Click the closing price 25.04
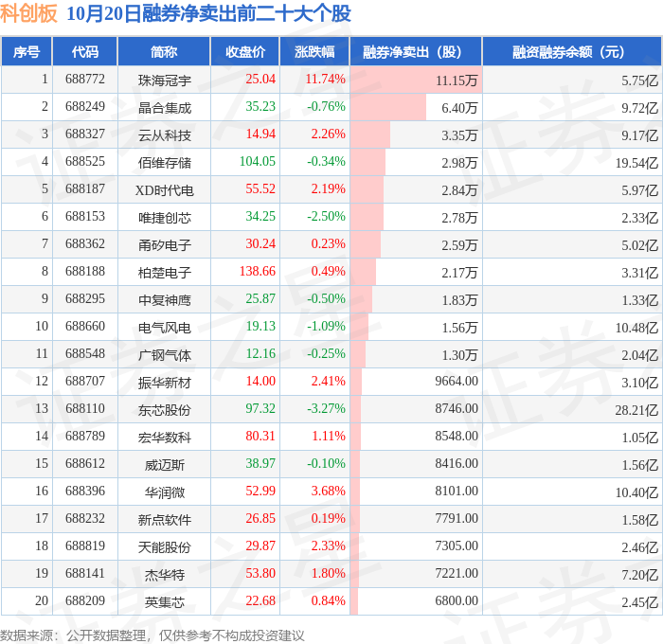 [x=260, y=79]
